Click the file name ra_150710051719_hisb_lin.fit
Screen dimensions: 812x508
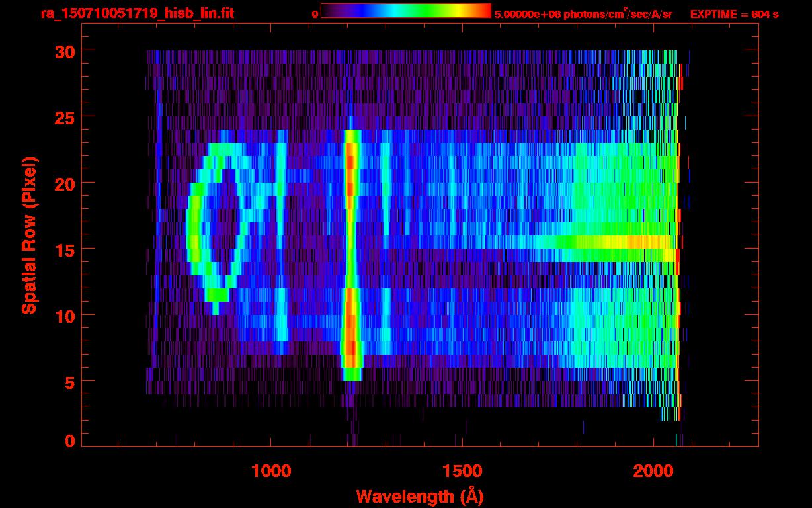point(137,13)
